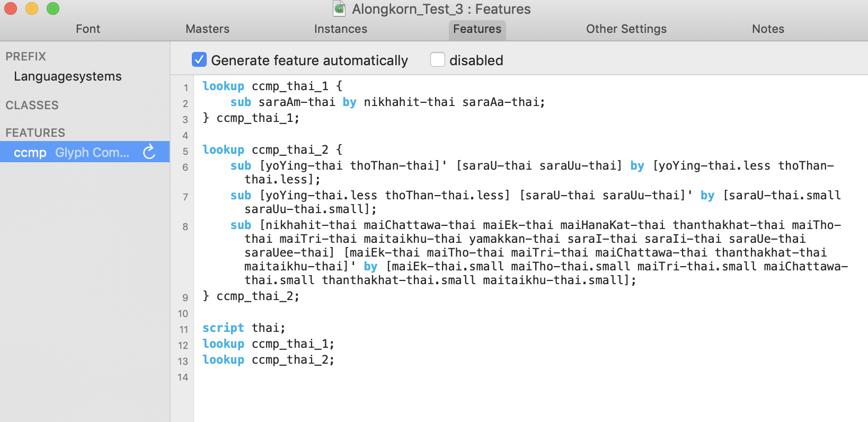The width and height of the screenshot is (868, 422).
Task: Select the ccmp feature in sidebar
Action: point(72,153)
